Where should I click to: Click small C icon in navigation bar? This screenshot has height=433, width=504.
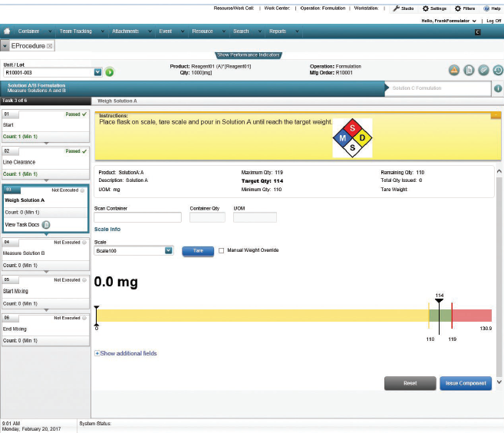(x=478, y=31)
